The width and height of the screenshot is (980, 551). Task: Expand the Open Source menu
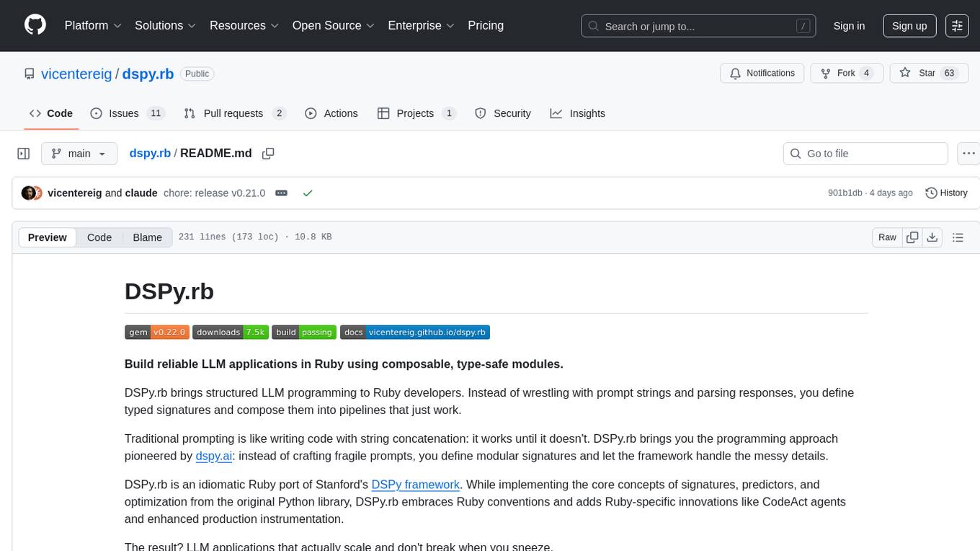pyautogui.click(x=333, y=25)
